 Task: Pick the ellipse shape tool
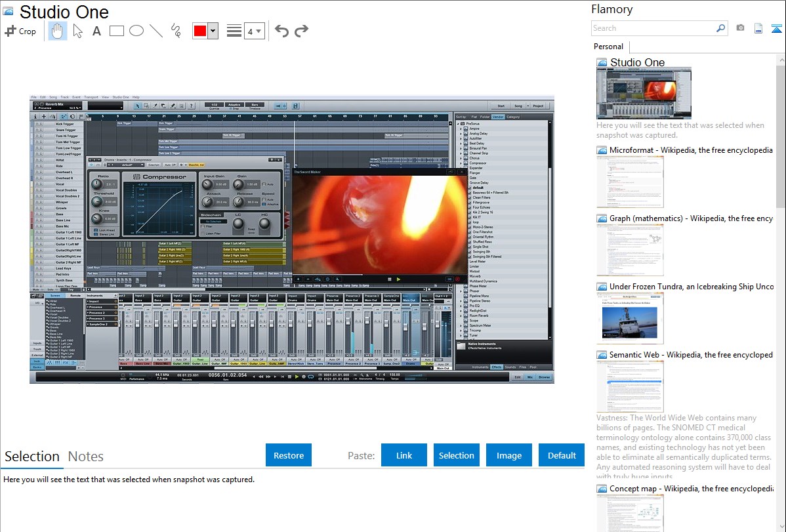pos(136,31)
